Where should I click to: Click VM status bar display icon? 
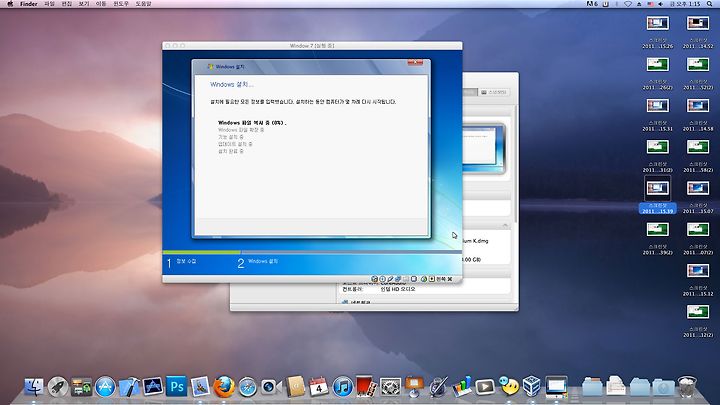pyautogui.click(x=414, y=279)
